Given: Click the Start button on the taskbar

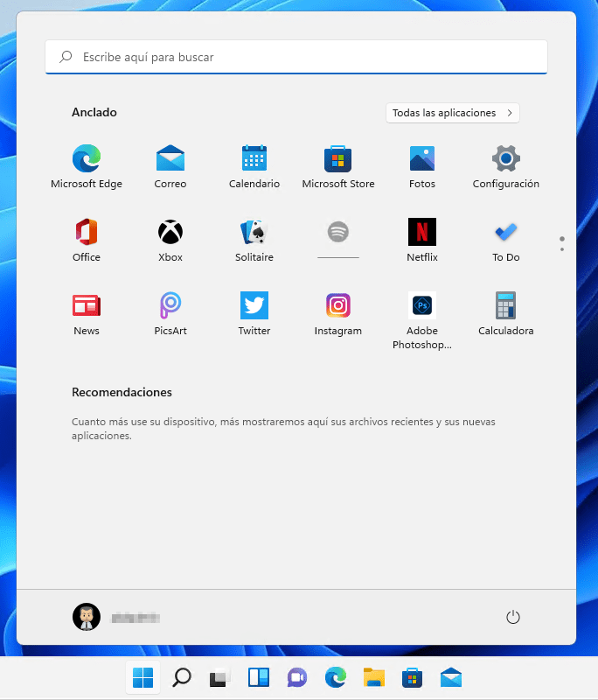Looking at the screenshot, I should click(x=143, y=677).
